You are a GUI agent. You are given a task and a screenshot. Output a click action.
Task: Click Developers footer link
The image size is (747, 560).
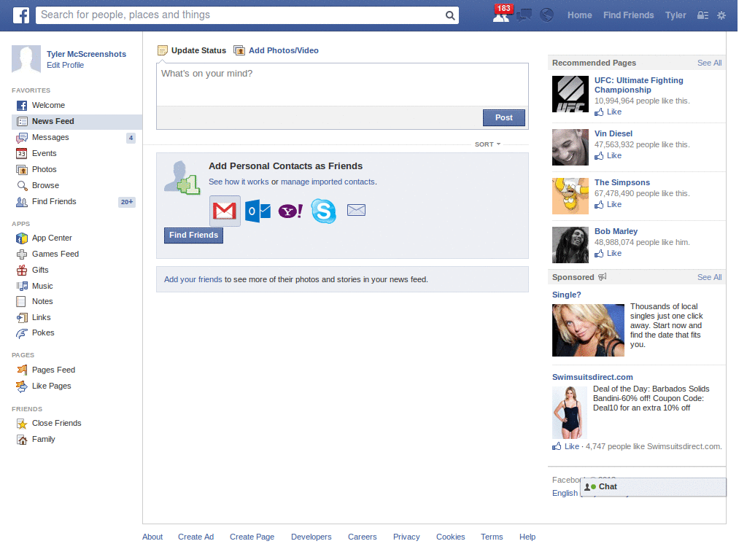pyautogui.click(x=311, y=537)
